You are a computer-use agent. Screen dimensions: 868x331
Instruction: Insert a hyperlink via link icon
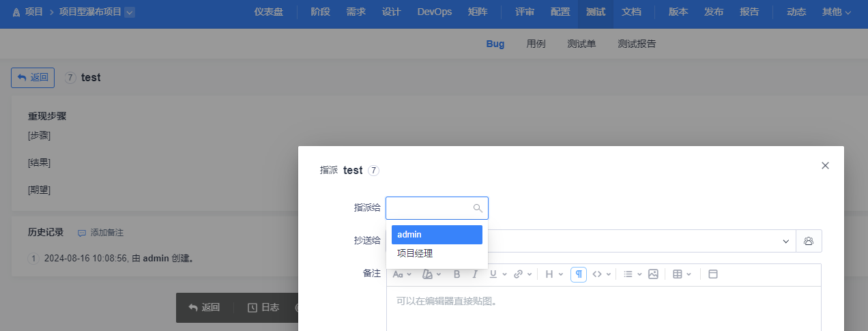tap(518, 274)
